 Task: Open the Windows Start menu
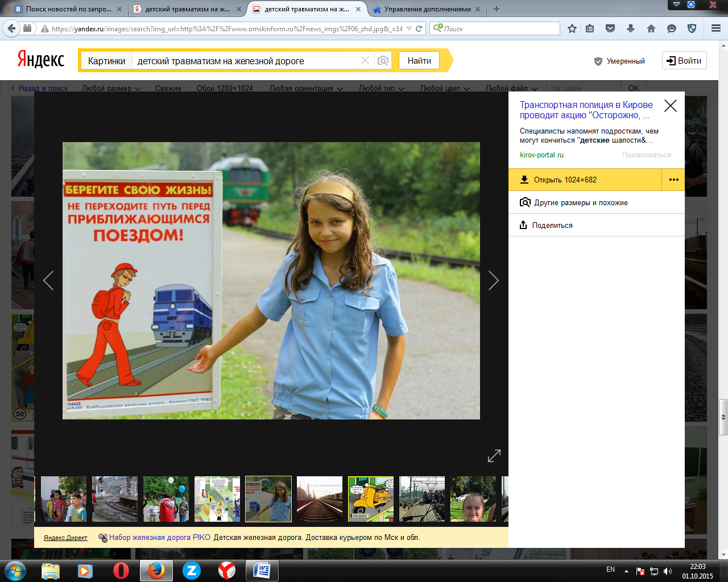[14, 570]
